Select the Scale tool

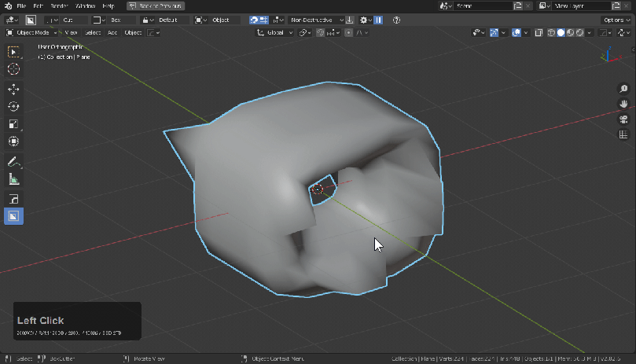click(x=13, y=124)
